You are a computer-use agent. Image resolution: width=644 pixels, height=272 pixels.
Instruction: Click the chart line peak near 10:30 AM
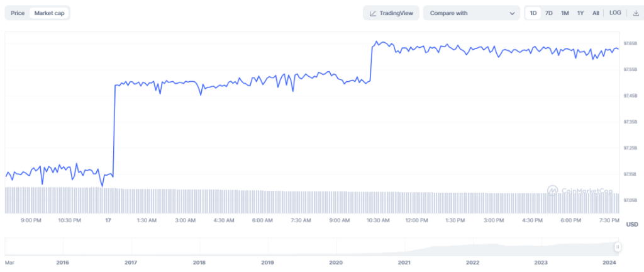(376, 42)
